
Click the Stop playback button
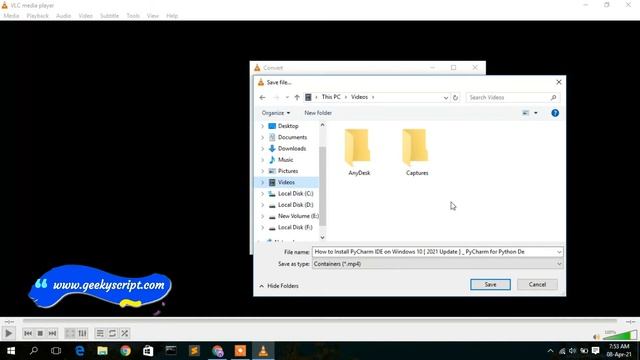(x=40, y=333)
